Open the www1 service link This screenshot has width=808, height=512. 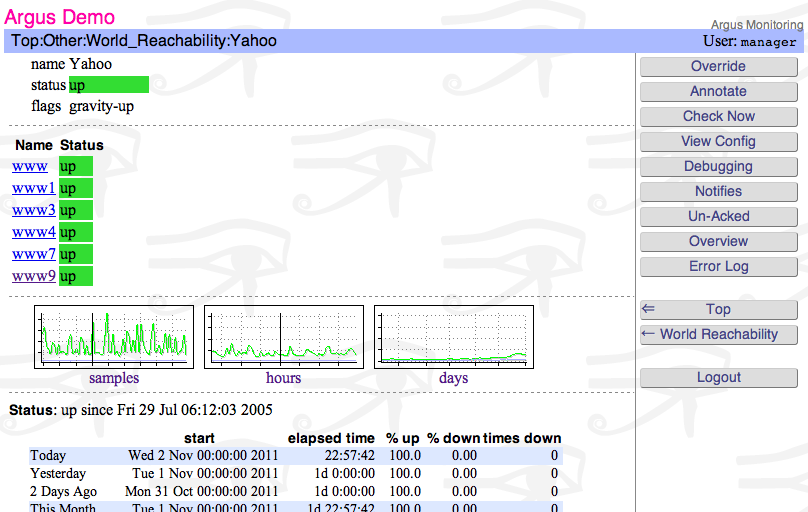[33, 188]
